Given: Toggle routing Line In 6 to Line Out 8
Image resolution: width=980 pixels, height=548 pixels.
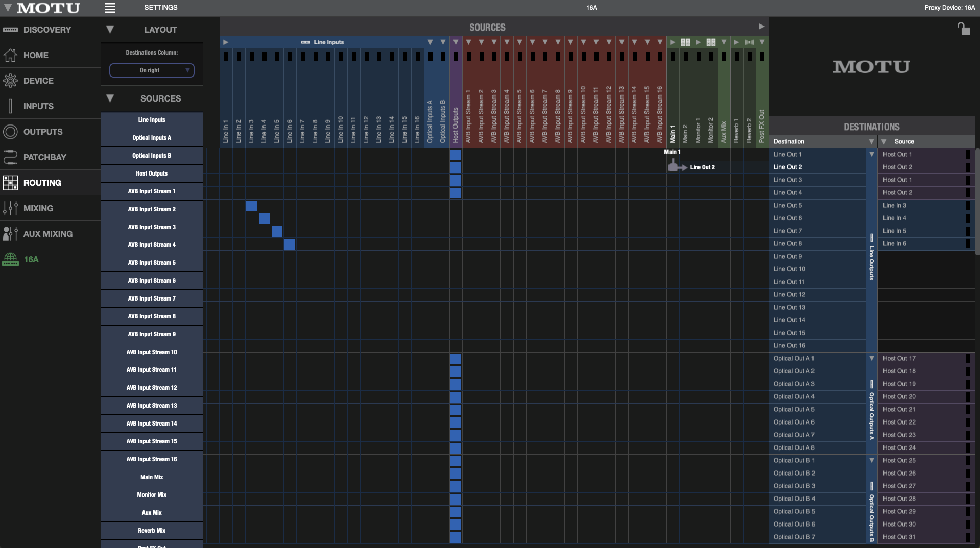Looking at the screenshot, I should pos(290,244).
